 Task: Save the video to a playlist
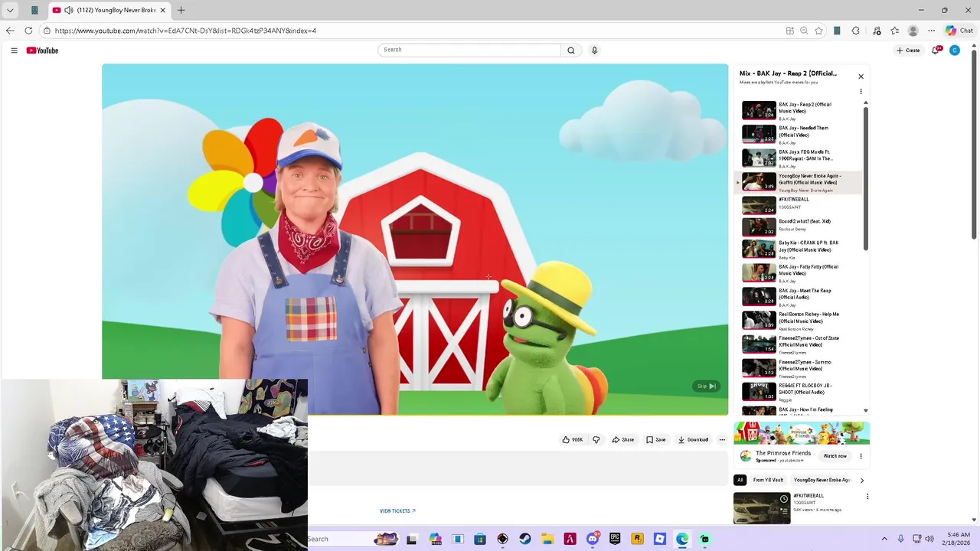[656, 440]
